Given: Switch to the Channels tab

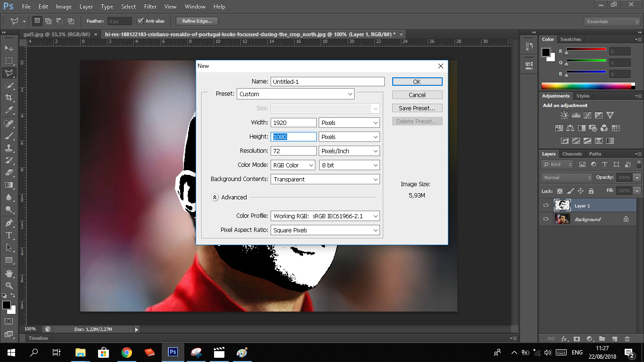Looking at the screenshot, I should 572,154.
